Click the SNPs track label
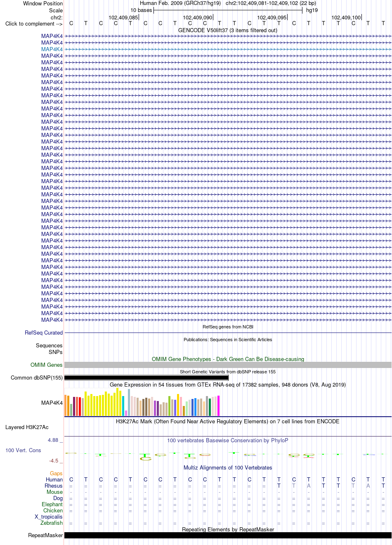392x545 pixels. click(56, 352)
